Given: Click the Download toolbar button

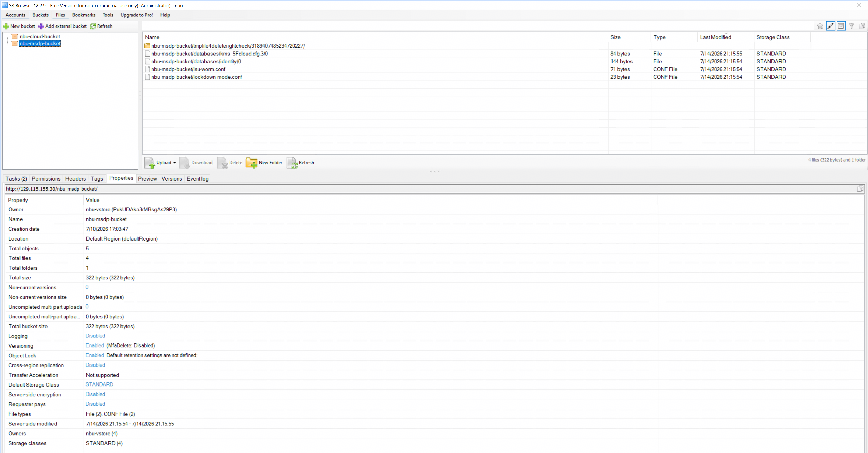Looking at the screenshot, I should [196, 162].
